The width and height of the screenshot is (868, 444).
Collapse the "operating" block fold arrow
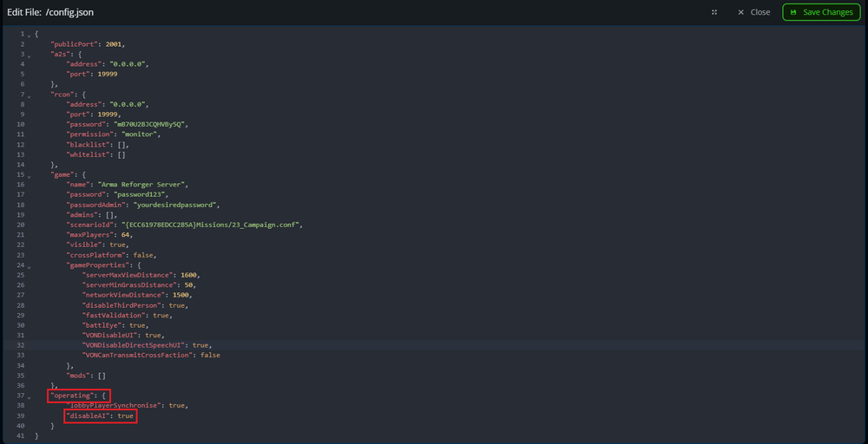[30, 396]
